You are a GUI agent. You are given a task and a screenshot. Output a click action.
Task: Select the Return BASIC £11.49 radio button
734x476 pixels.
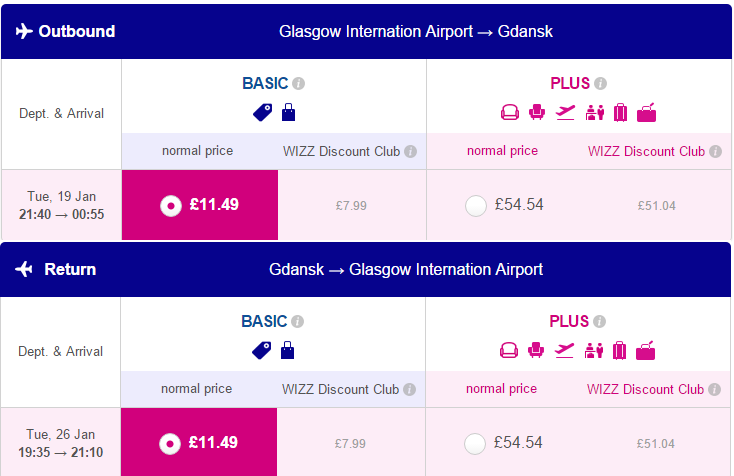click(x=170, y=444)
